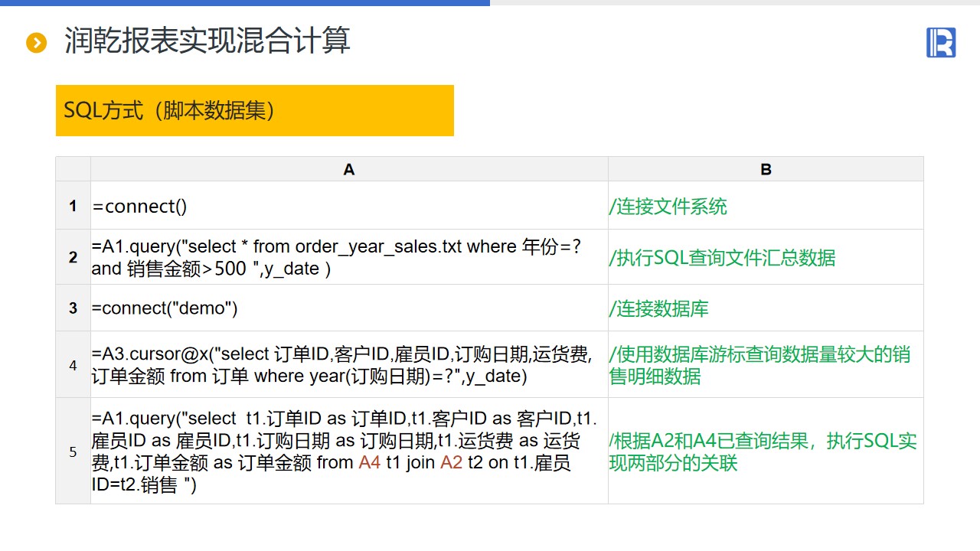Image resolution: width=980 pixels, height=551 pixels.
Task: Click the slide title 润乾报表实现混合计算
Action: [207, 41]
